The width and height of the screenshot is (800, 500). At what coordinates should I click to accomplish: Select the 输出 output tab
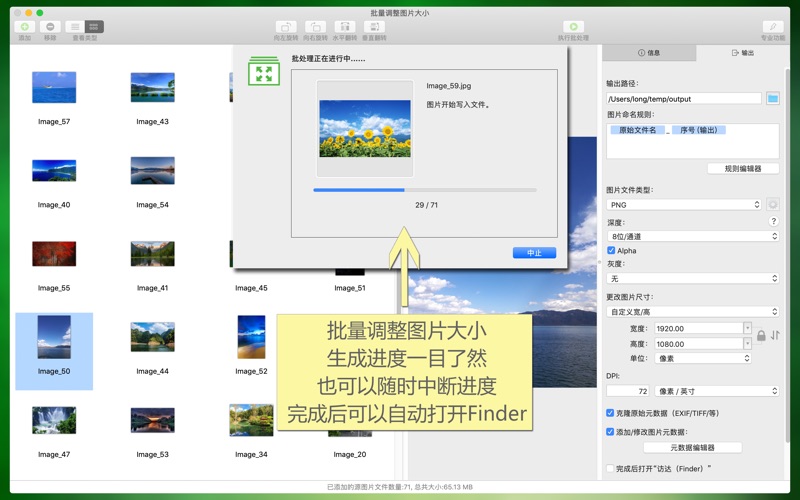click(x=743, y=52)
